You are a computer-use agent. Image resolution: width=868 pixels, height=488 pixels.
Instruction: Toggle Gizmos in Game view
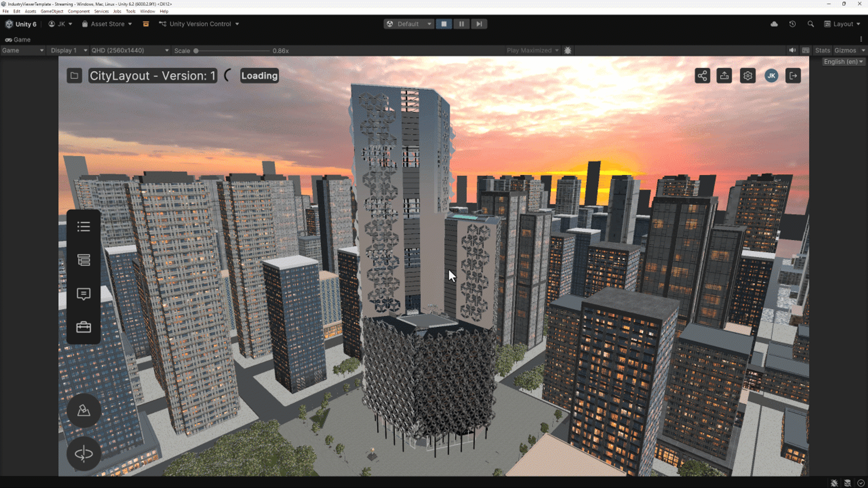pos(845,50)
